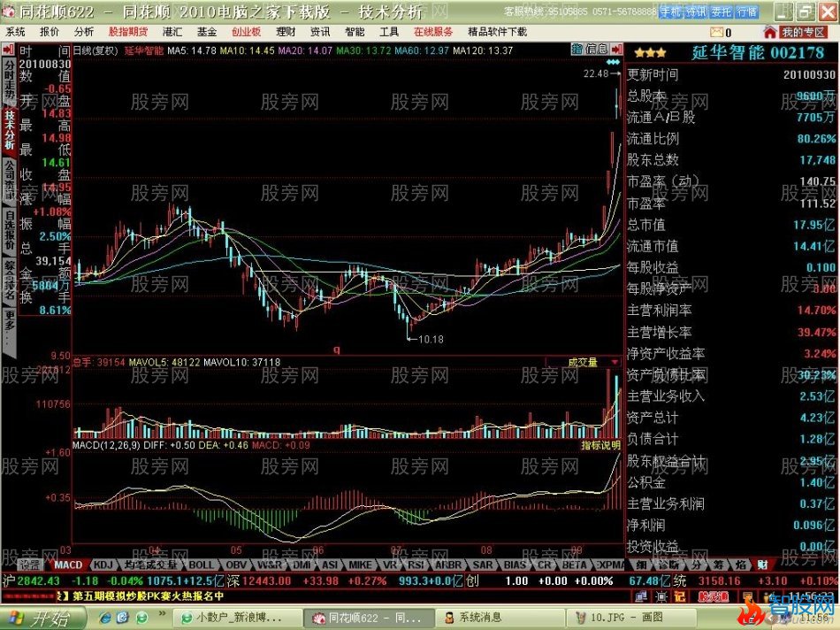Click the red exit arrow beside 信息
Screen dimensions: 840x630
click(616, 50)
